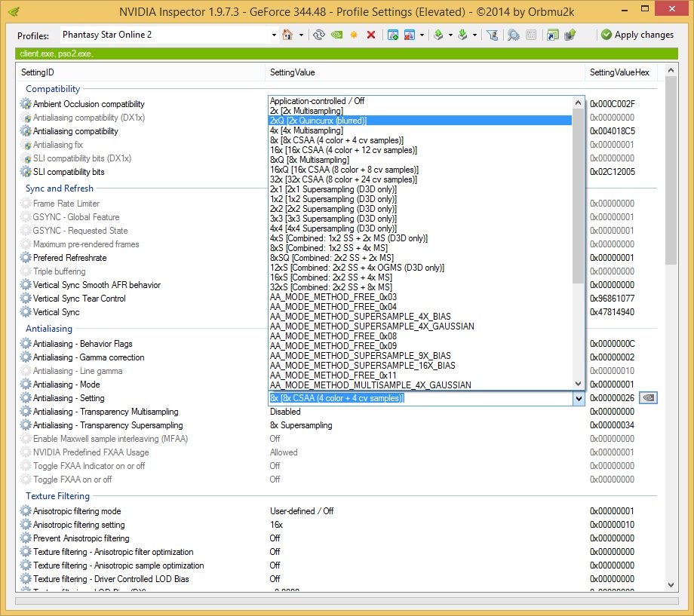Click the settings list scrollbar down arrow
The height and width of the screenshot is (616, 694).
[671, 584]
